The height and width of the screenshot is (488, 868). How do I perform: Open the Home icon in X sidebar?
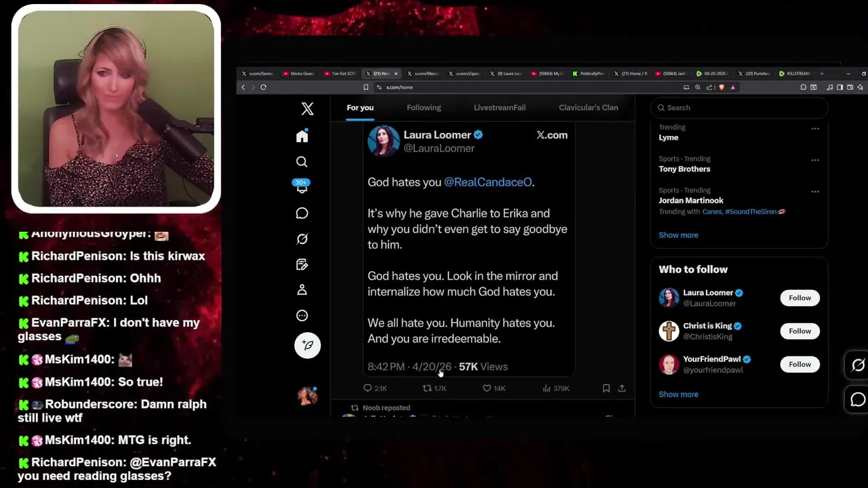point(302,136)
